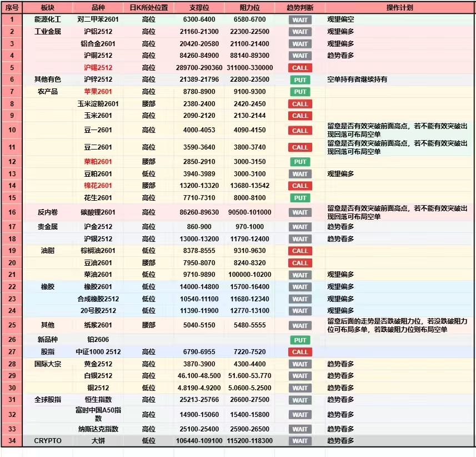Select the 全球股指 sector cell

[x=48, y=400]
